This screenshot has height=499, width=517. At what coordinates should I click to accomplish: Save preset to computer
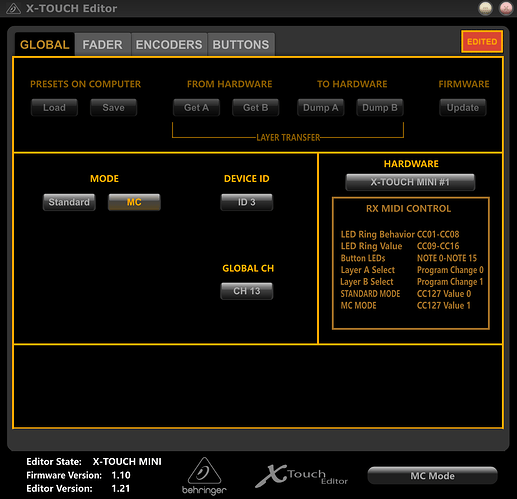(x=113, y=108)
